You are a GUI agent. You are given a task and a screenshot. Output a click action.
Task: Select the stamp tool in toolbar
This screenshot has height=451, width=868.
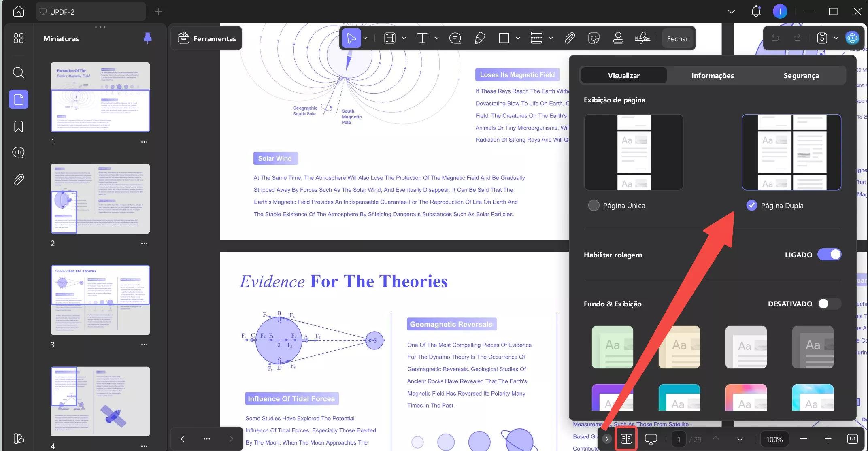tap(618, 38)
